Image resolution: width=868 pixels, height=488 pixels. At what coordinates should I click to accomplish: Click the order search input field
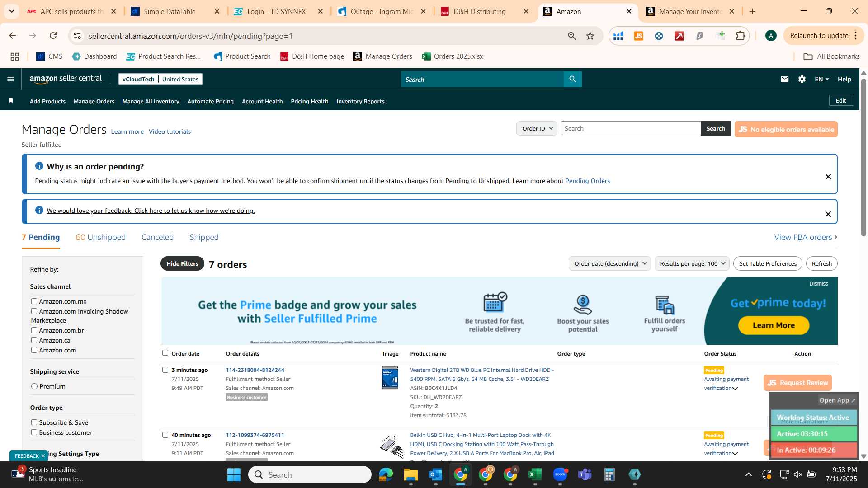[631, 128]
